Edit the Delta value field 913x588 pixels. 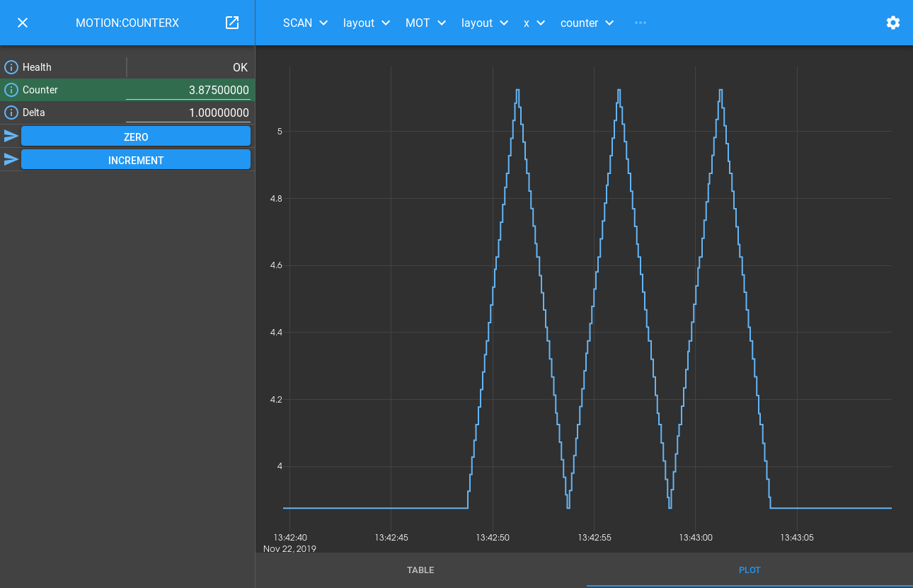188,113
